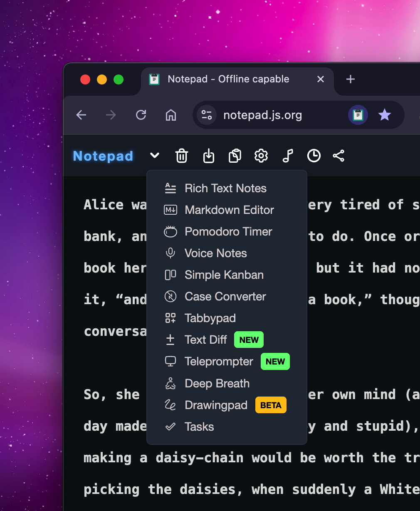Viewport: 420px width, 511px height.
Task: Click the Text Diff plus-minus icon
Action: click(x=170, y=340)
